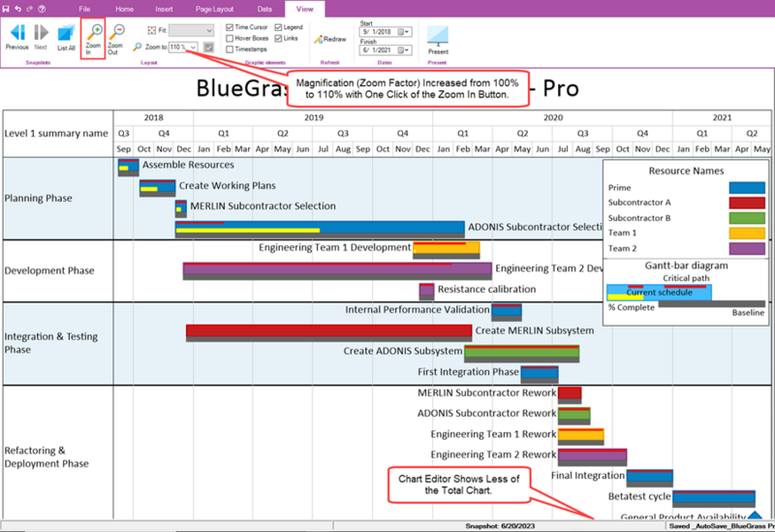The image size is (775, 532).
Task: Select the Create Working Plans bar
Action: [158, 188]
